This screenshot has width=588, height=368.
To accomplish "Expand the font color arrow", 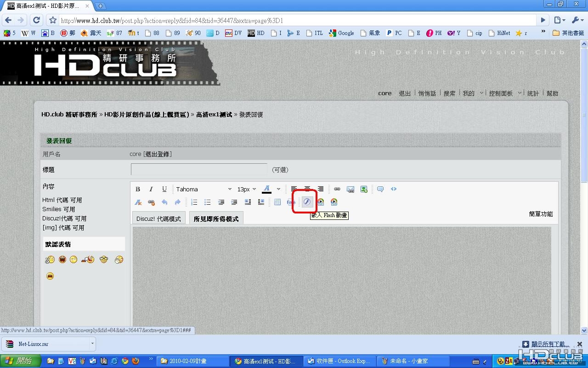I will point(278,189).
